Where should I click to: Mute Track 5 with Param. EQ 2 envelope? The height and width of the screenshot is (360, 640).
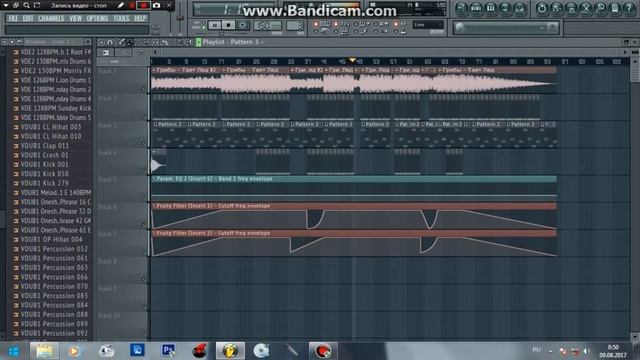(143, 198)
